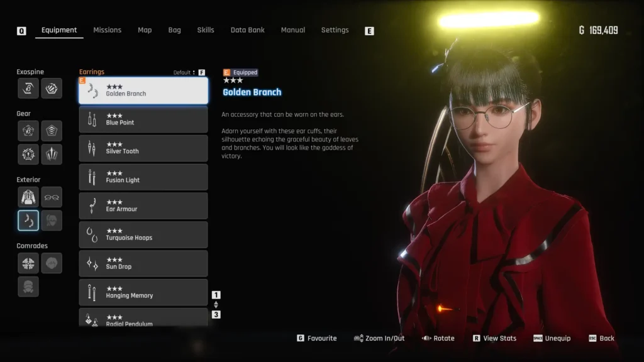
Task: Open the Skills tab
Action: coord(205,30)
